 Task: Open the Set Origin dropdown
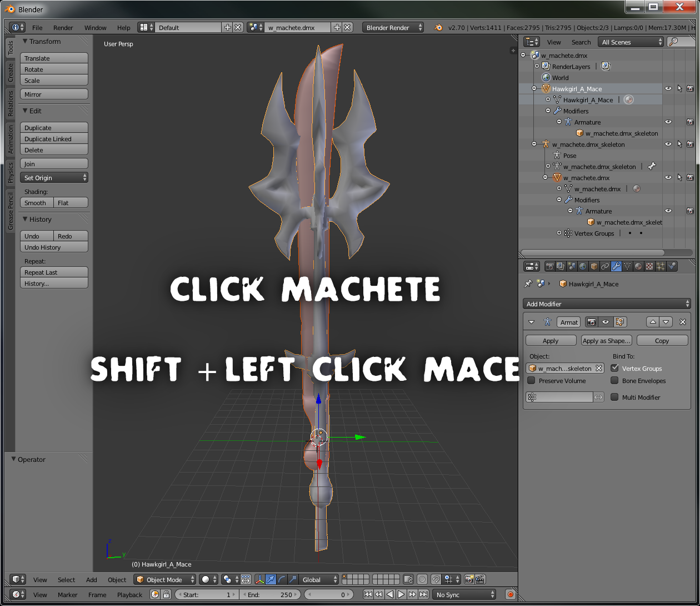[x=54, y=178]
